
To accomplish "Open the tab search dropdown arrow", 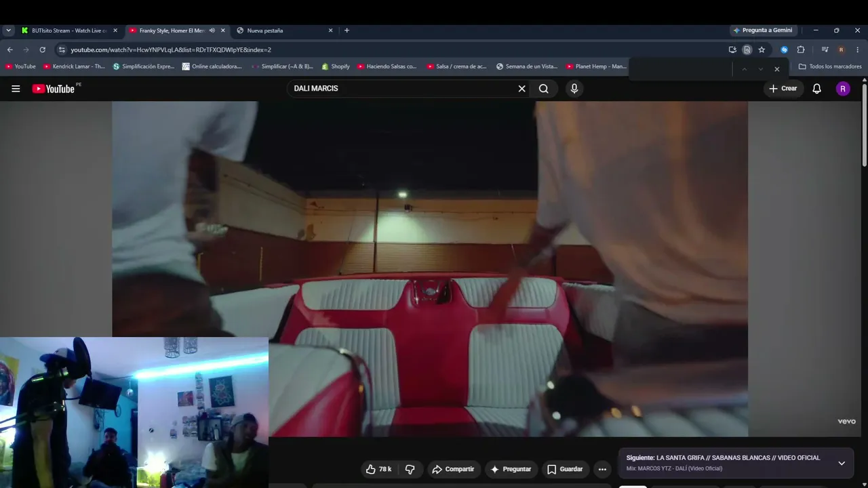I will (x=8, y=30).
